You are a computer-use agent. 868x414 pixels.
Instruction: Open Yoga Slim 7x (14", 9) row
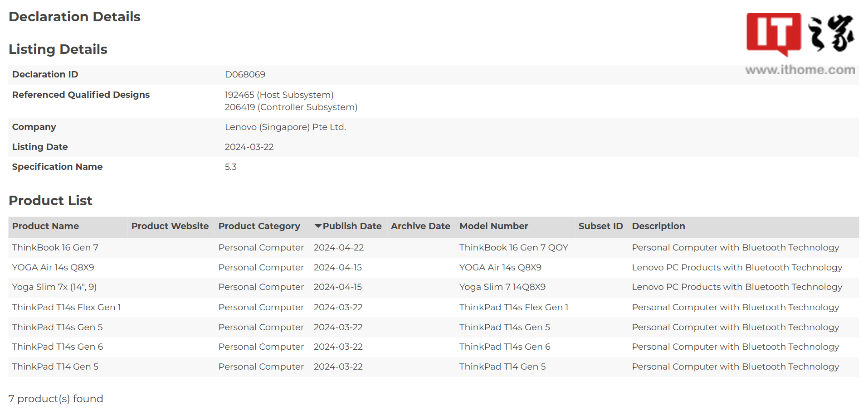tap(54, 287)
